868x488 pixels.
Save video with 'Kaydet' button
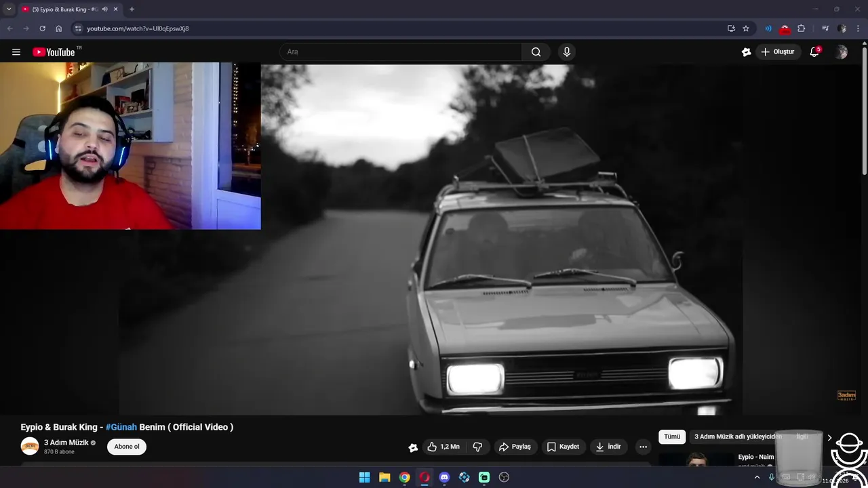click(564, 447)
